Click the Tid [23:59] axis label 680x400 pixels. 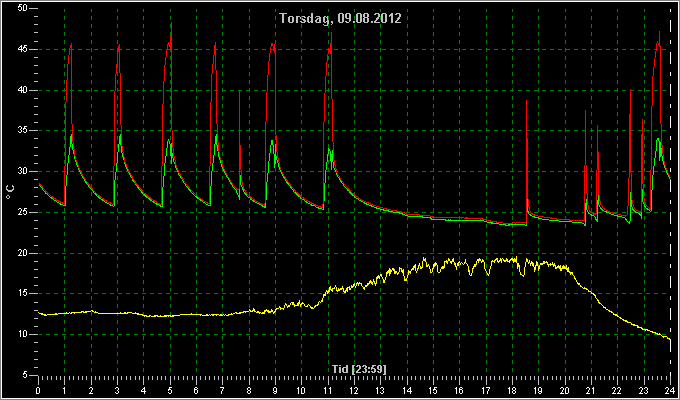pyautogui.click(x=359, y=369)
